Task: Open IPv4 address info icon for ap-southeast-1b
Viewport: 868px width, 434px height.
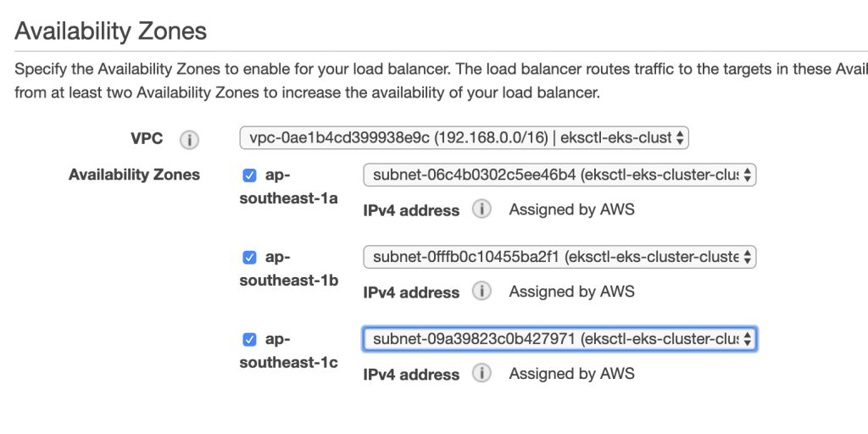Action: tap(481, 292)
